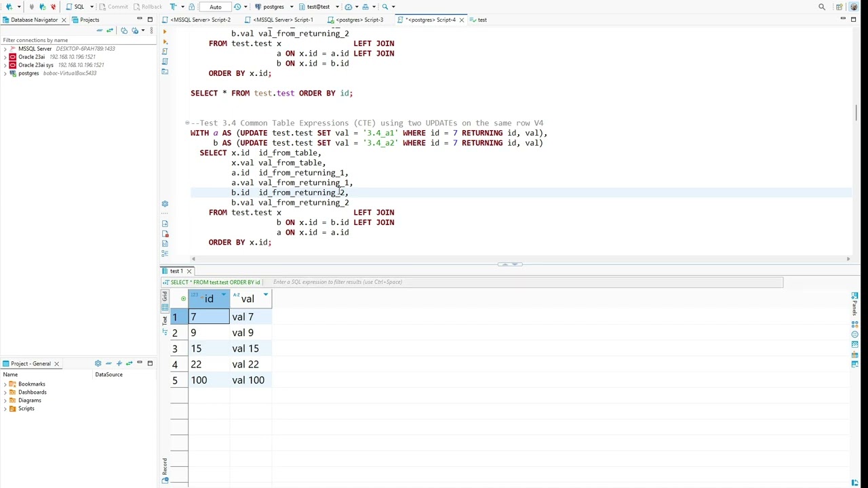Screen dimensions: 868x488
Task: Expand the Oracle 23ai sys connection
Action: [5, 65]
